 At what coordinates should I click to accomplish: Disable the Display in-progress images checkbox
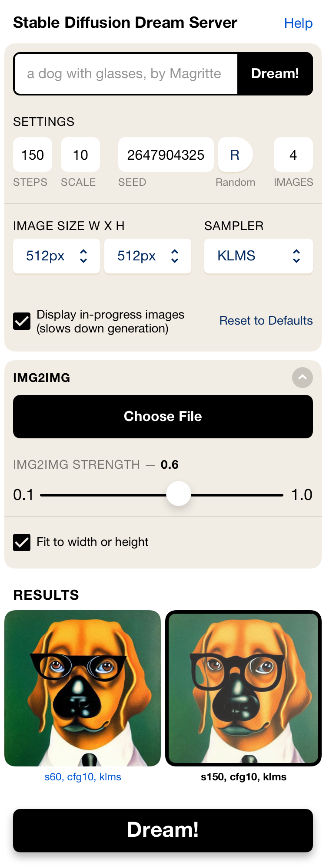(22, 321)
